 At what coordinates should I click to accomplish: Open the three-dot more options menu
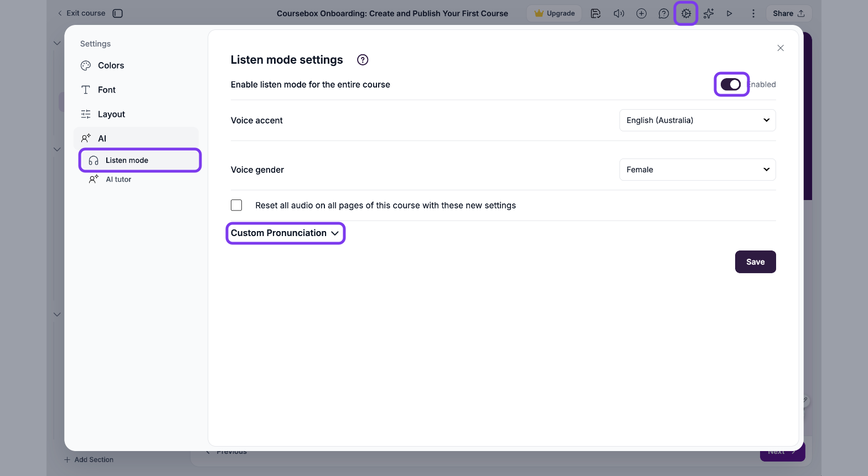(x=753, y=13)
